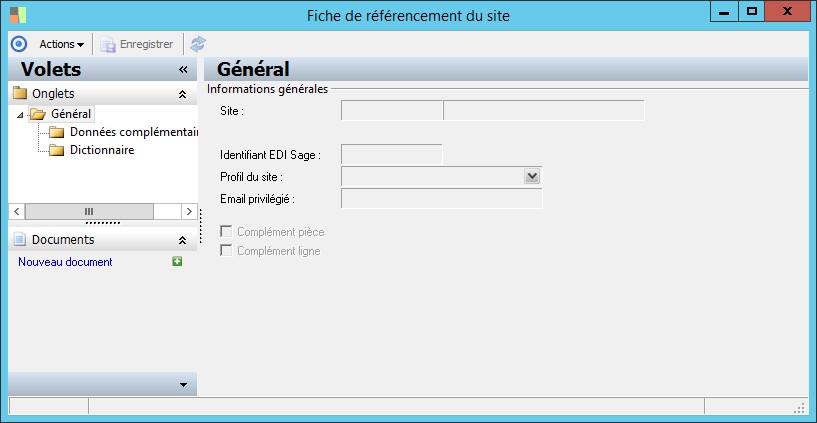Collapse the Volets side panel
The height and width of the screenshot is (423, 817).
pyautogui.click(x=183, y=70)
